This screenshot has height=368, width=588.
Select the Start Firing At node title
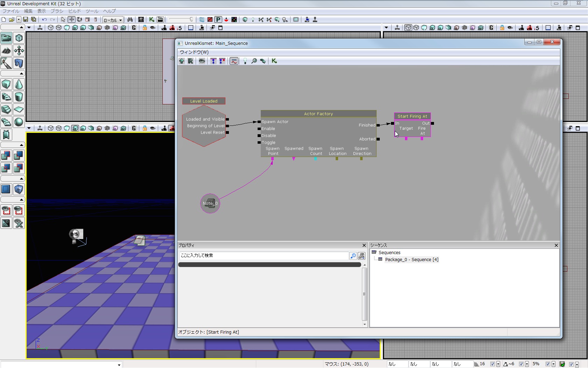tap(412, 116)
